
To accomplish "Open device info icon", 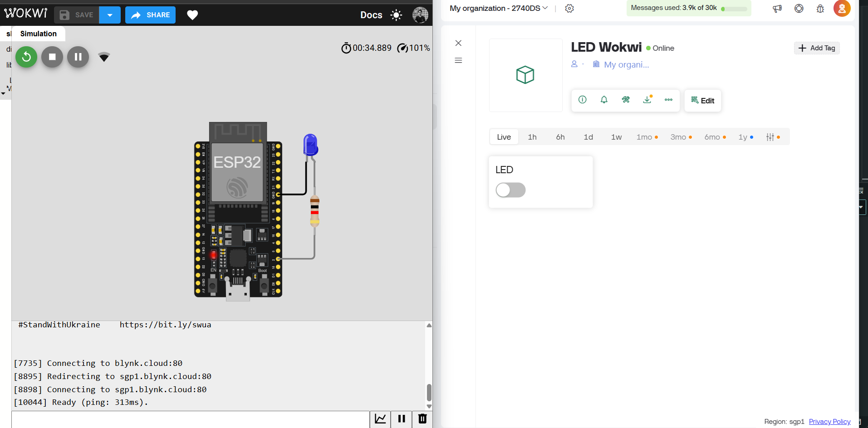I will click(583, 100).
